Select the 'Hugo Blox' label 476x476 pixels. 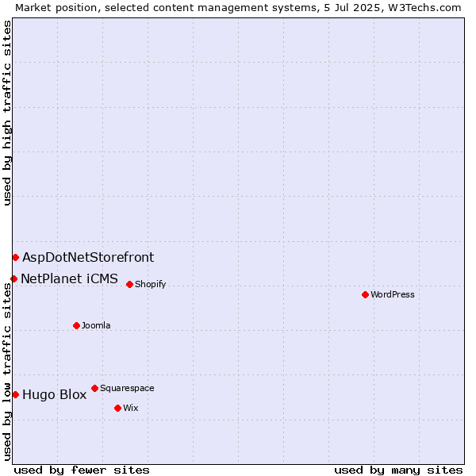55,394
